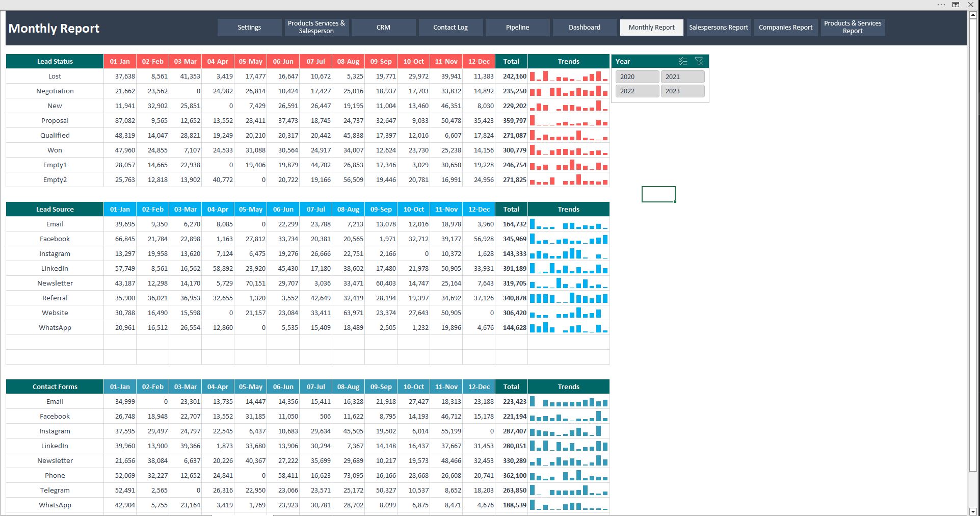Click the scroll down arrow
980x516 pixels.
[972, 511]
